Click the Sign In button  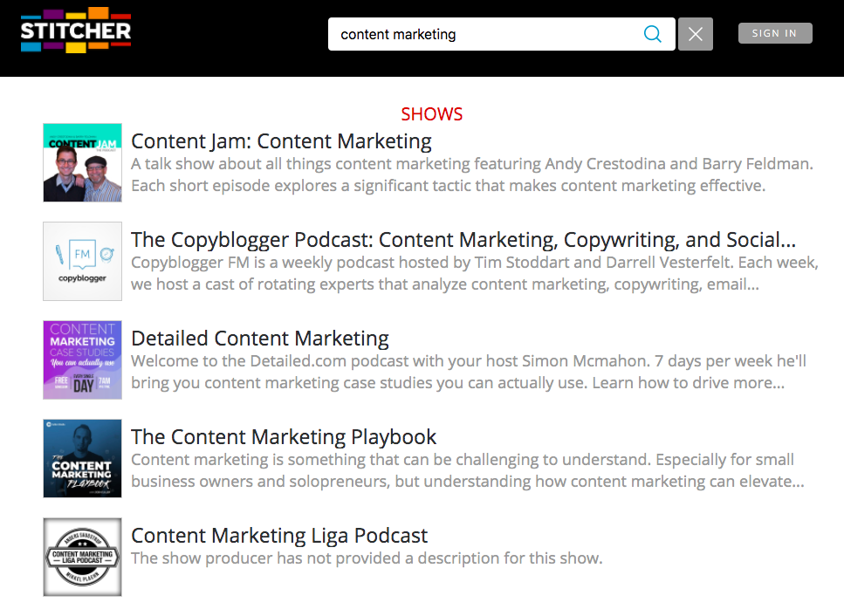pyautogui.click(x=775, y=33)
